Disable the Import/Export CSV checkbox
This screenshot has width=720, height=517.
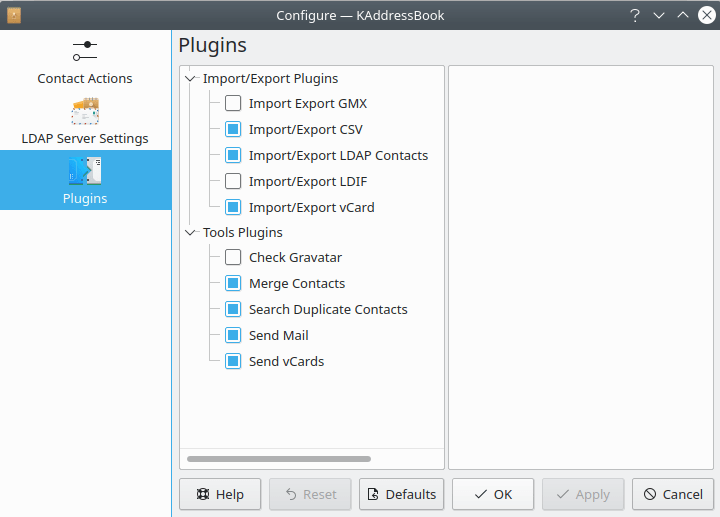[233, 129]
